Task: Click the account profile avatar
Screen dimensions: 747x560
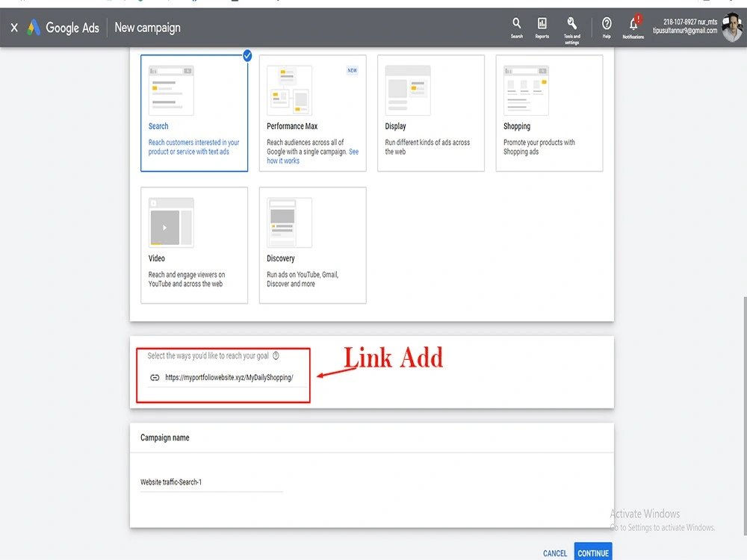Action: click(732, 28)
